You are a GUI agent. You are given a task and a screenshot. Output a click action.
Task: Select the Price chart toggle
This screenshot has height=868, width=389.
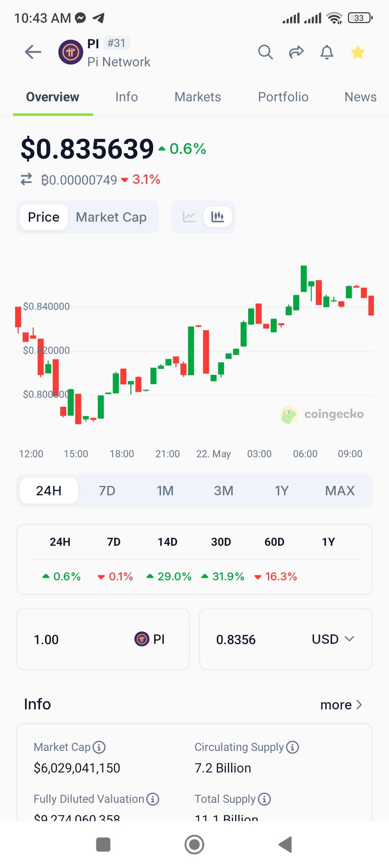point(44,217)
